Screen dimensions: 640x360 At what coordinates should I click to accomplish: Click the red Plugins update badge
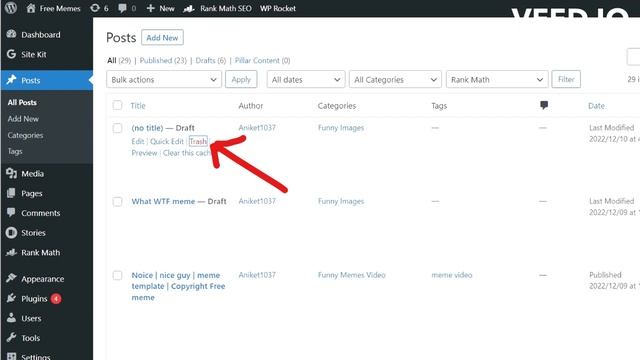point(56,299)
